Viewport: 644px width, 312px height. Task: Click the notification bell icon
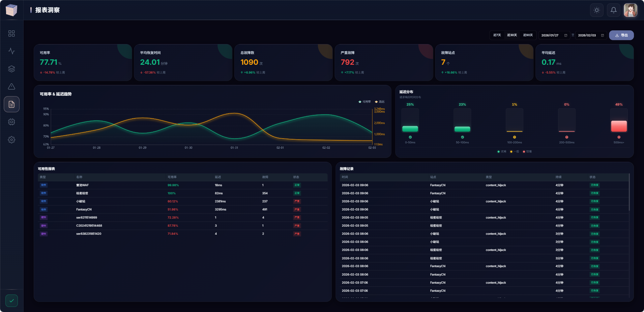click(614, 10)
